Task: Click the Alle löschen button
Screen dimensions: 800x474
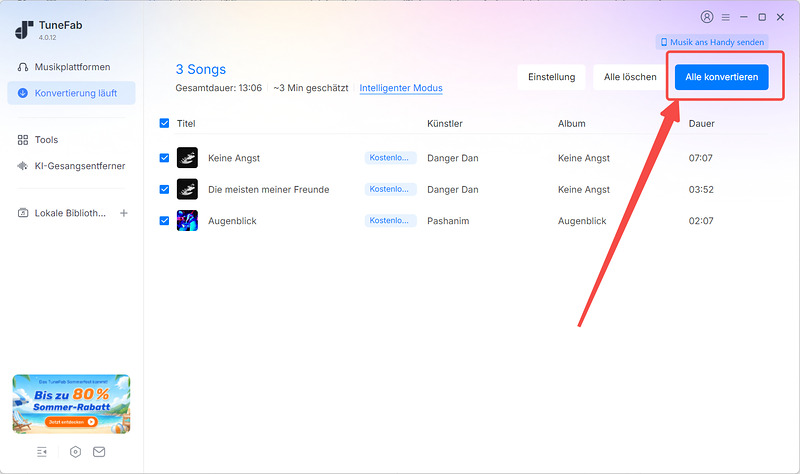Action: pos(630,77)
